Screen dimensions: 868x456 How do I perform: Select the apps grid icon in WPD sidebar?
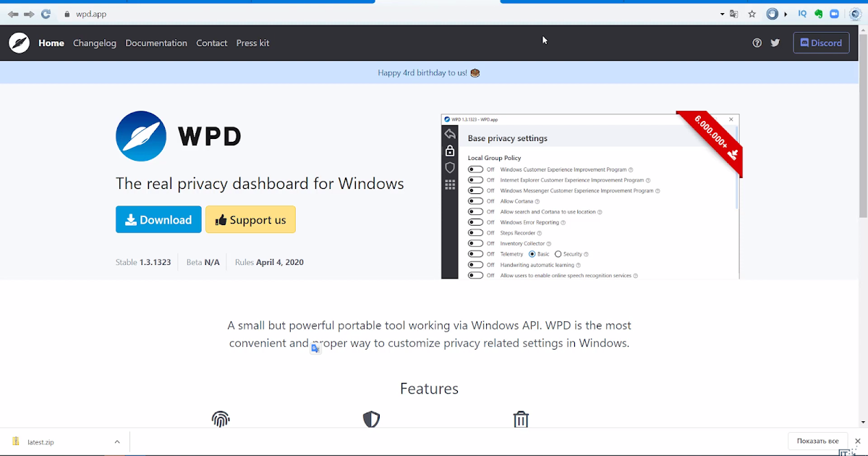pos(450,185)
